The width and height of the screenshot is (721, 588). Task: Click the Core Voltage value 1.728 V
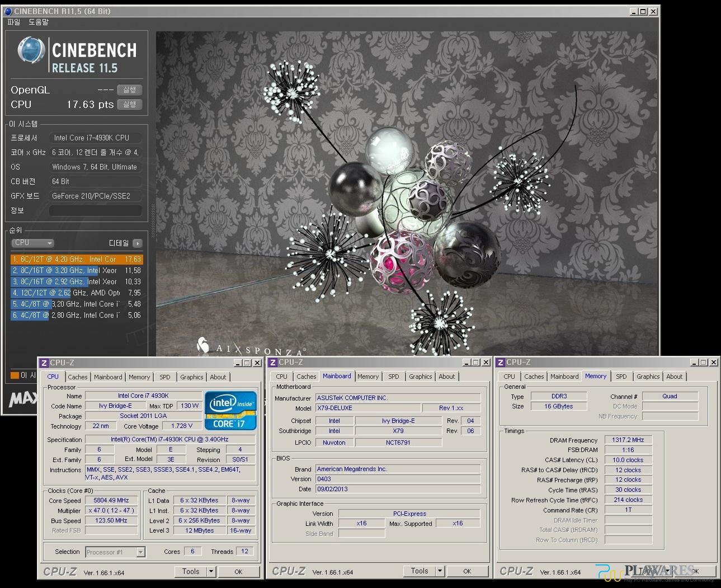point(182,426)
